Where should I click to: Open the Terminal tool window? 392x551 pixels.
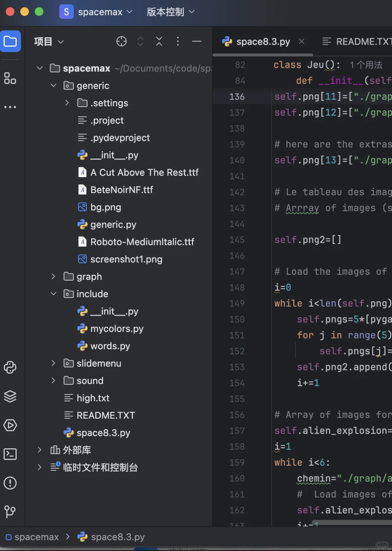click(x=10, y=454)
